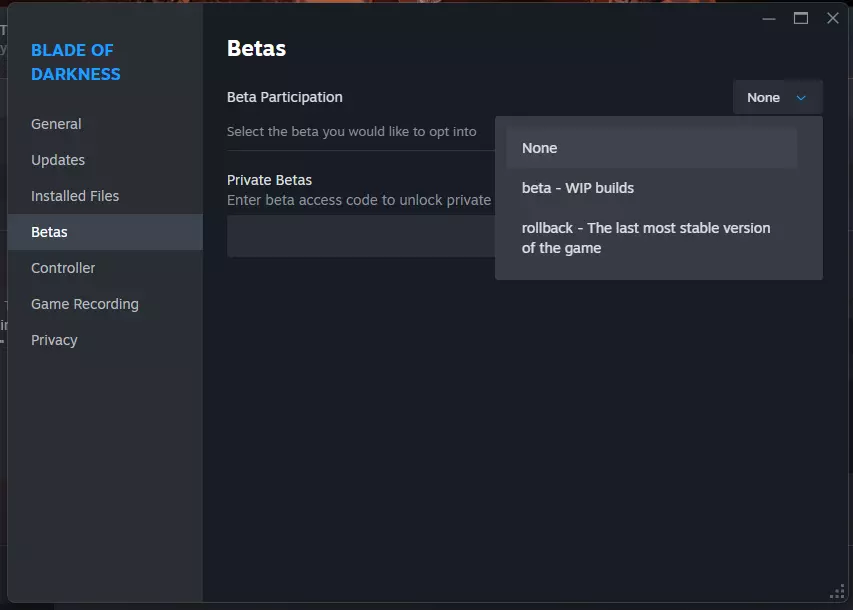Open Controller settings
Image resolution: width=853 pixels, height=610 pixels.
[63, 268]
